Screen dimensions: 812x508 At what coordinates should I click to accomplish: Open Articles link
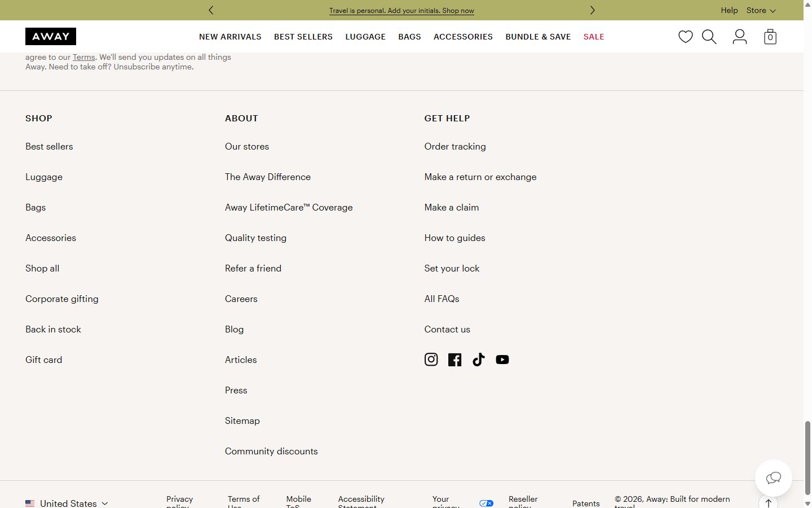pos(241,360)
